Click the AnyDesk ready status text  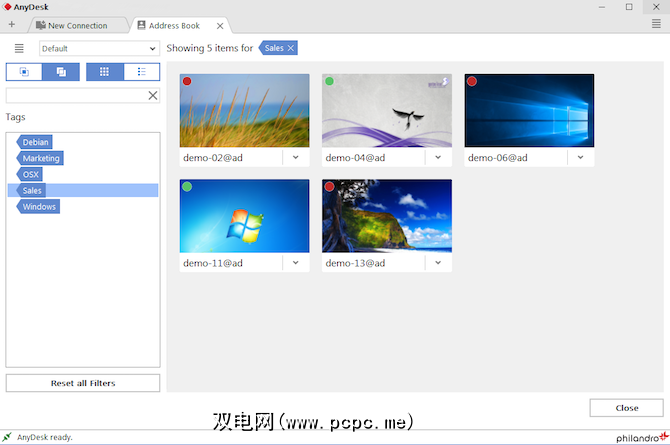[45, 437]
